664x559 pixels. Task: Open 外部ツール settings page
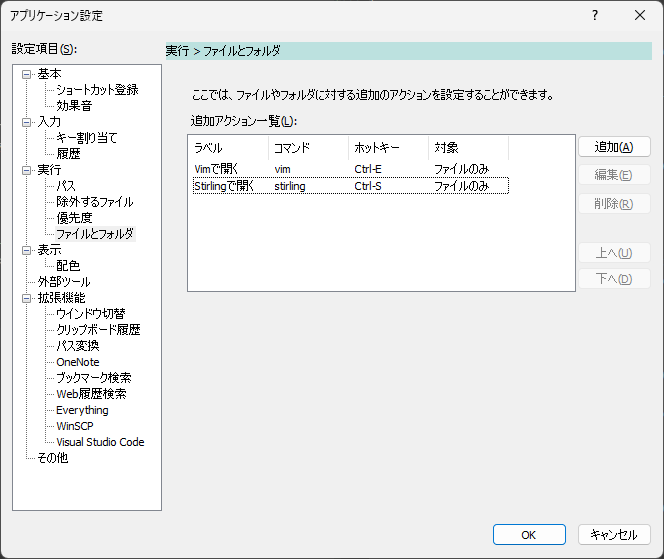[64, 282]
